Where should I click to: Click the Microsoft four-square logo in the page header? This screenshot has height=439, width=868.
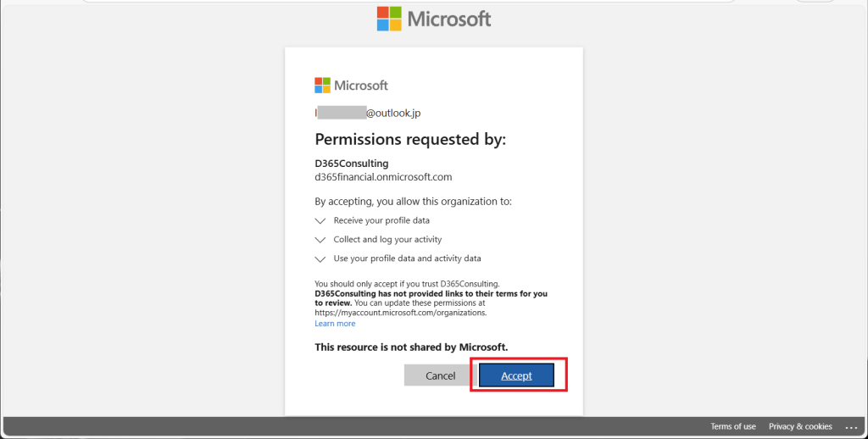pyautogui.click(x=389, y=19)
